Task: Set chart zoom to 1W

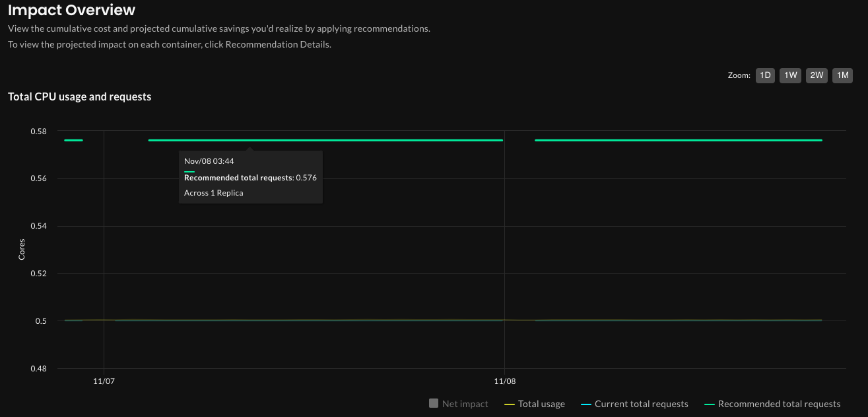Action: point(790,75)
